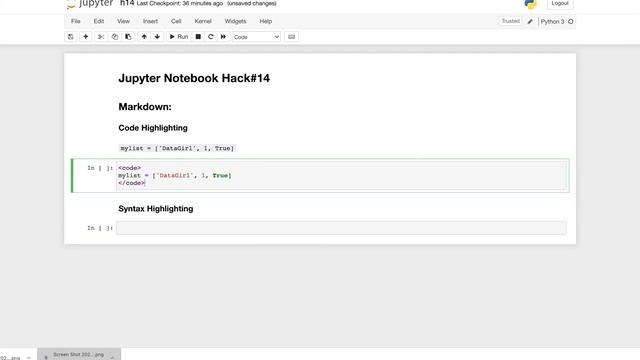Image resolution: width=640 pixels, height=360 pixels.
Task: Rename the notebook title h14
Action: [x=127, y=3]
